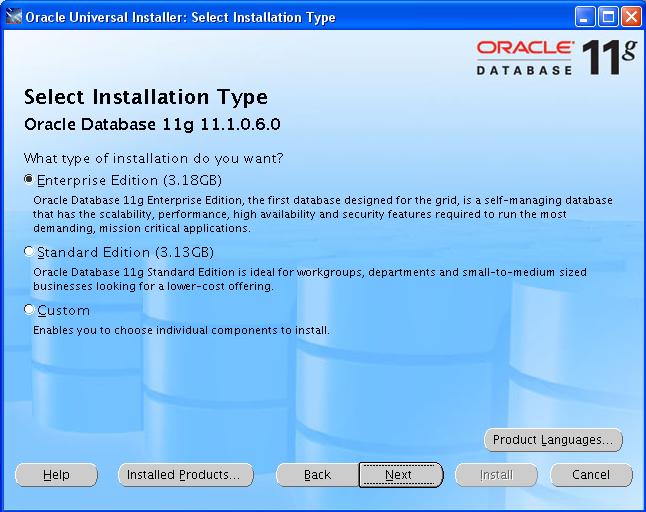The image size is (646, 512).
Task: Proceed by clicking the Next button
Action: pos(399,475)
